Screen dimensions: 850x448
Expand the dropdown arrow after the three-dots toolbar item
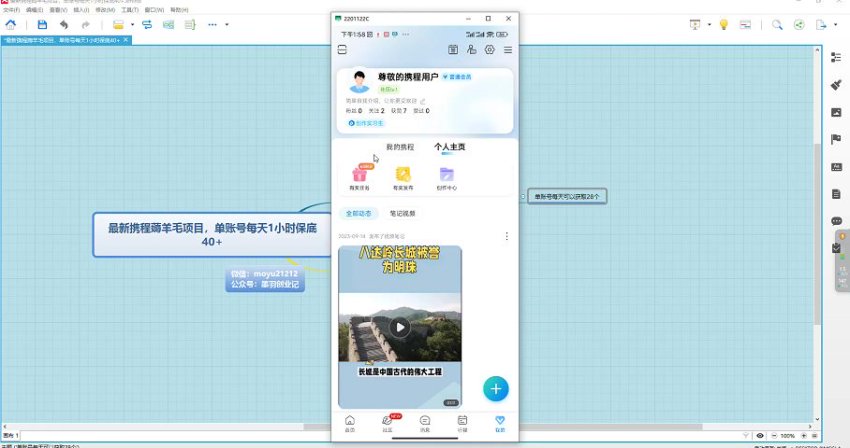pyautogui.click(x=228, y=24)
